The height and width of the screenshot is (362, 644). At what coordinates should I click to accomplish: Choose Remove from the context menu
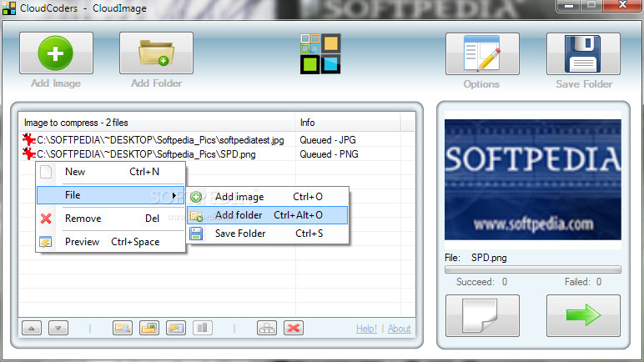click(110, 219)
